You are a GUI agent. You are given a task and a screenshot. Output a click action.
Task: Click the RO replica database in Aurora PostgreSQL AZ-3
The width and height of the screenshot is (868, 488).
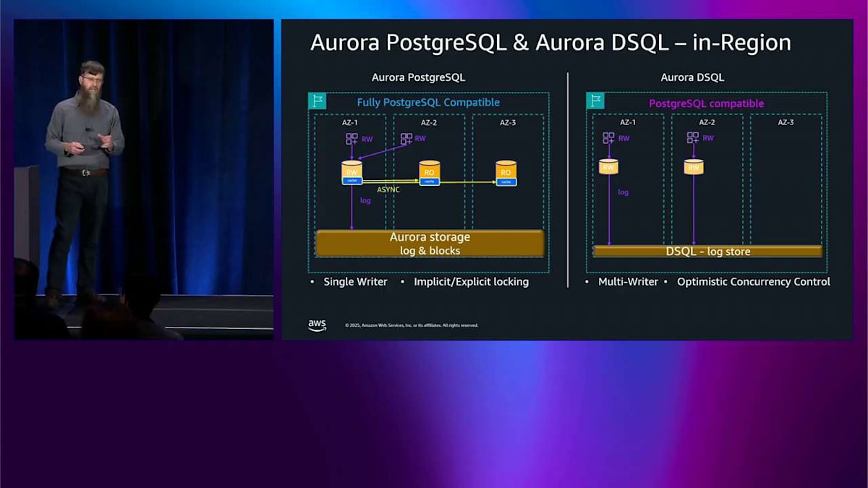[x=506, y=173]
